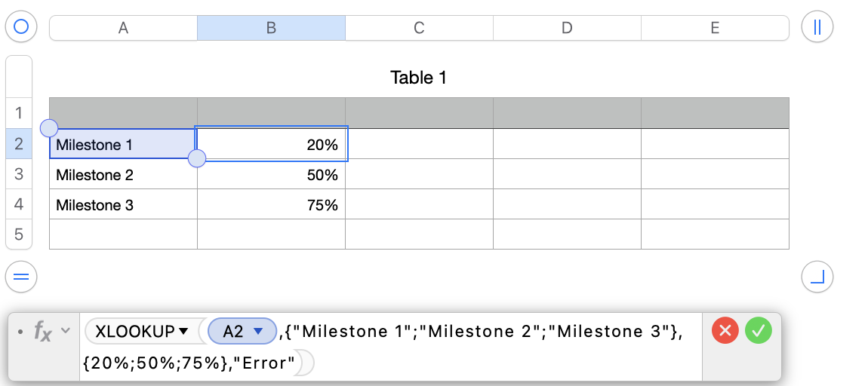Select column D header tab

pos(567,29)
